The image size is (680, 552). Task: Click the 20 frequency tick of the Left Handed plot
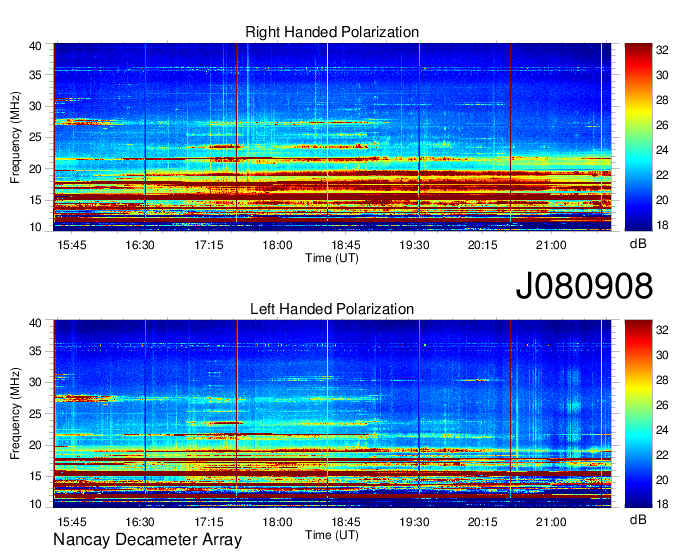click(35, 445)
